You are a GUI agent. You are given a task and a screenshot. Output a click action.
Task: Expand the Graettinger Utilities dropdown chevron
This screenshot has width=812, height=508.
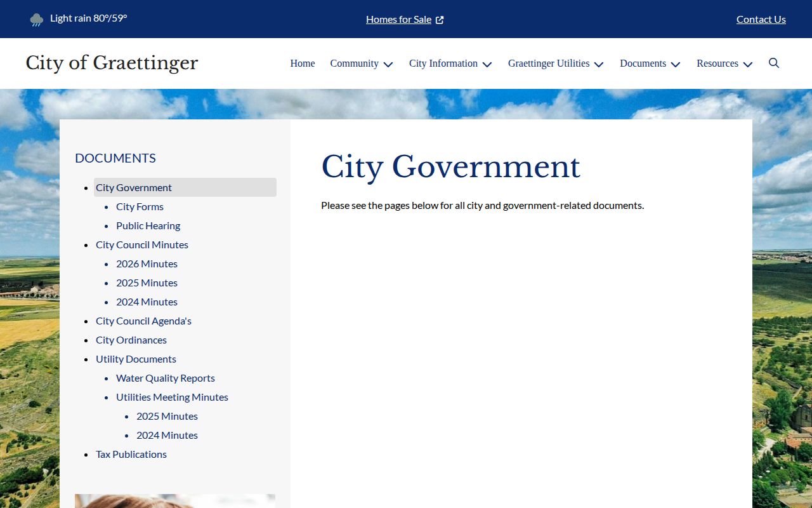pos(599,64)
